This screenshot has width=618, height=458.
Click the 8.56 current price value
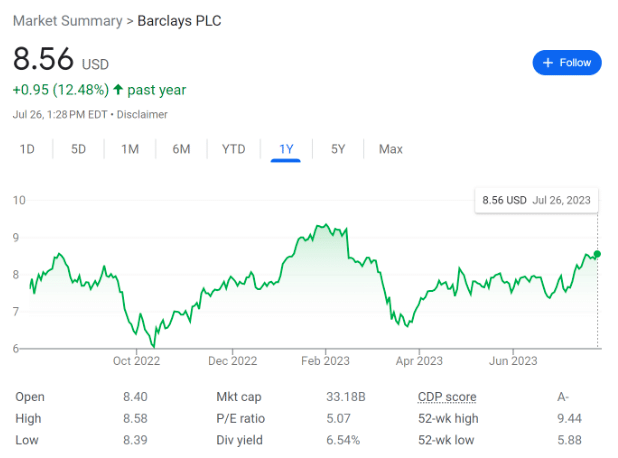(x=43, y=59)
